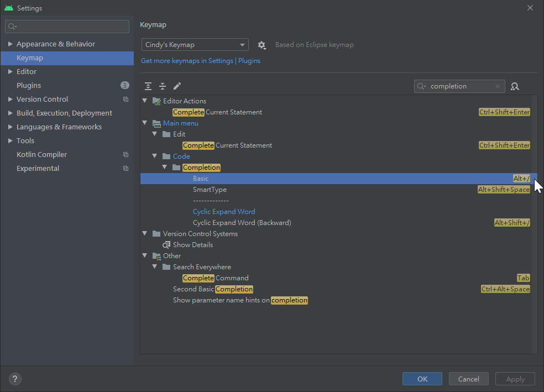Collapse the Editor Actions group
Image resolution: width=544 pixels, height=392 pixels.
coord(145,101)
